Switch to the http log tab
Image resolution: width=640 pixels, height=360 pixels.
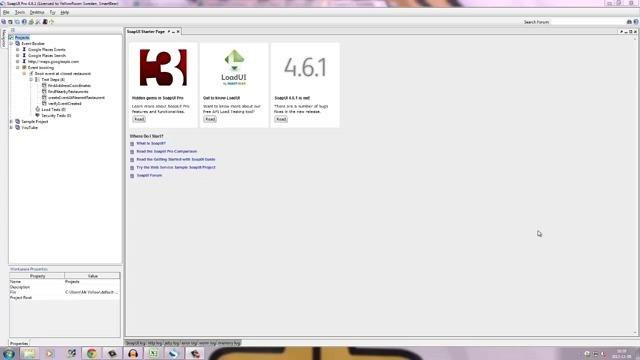155,343
